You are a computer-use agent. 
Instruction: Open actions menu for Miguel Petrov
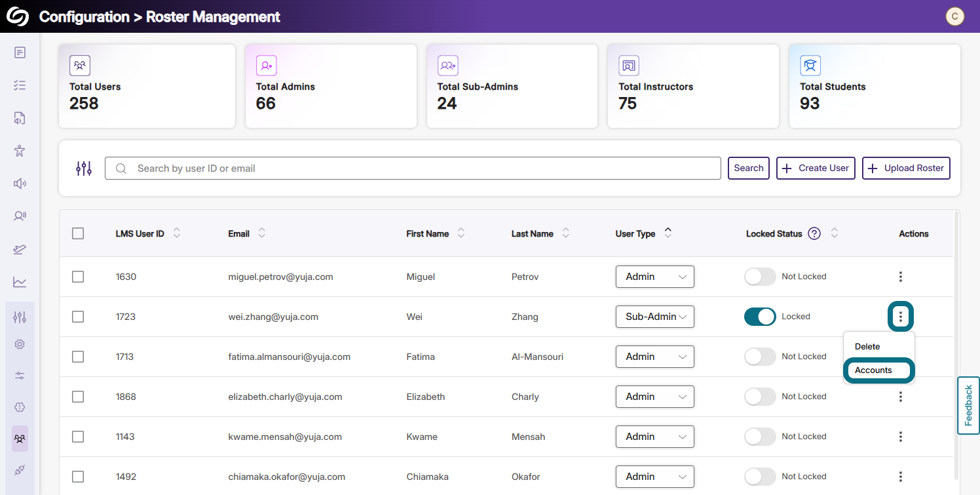tap(901, 277)
